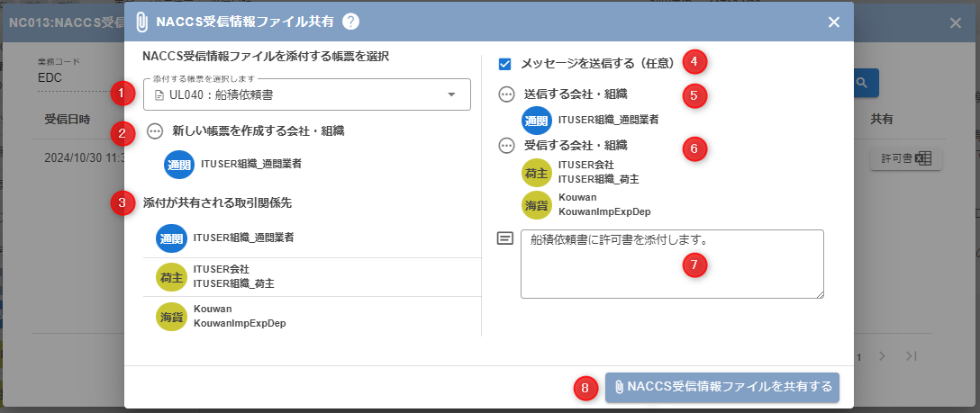The height and width of the screenshot is (413, 980).
Task: Click the ellipsis icon beside 新しい帳票を作成する会社・組織
Action: click(x=154, y=131)
